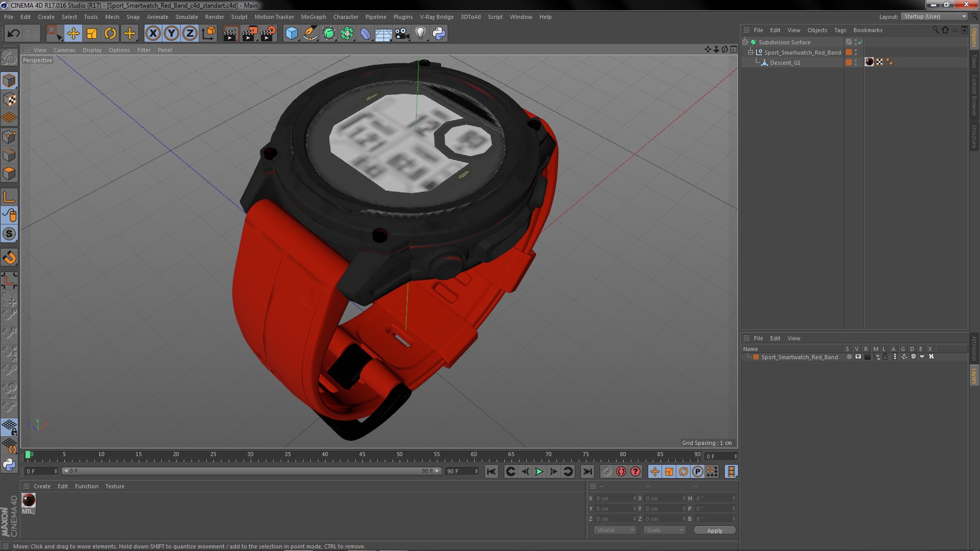Select the Live Selection tool
980x551 pixels.
click(x=54, y=34)
